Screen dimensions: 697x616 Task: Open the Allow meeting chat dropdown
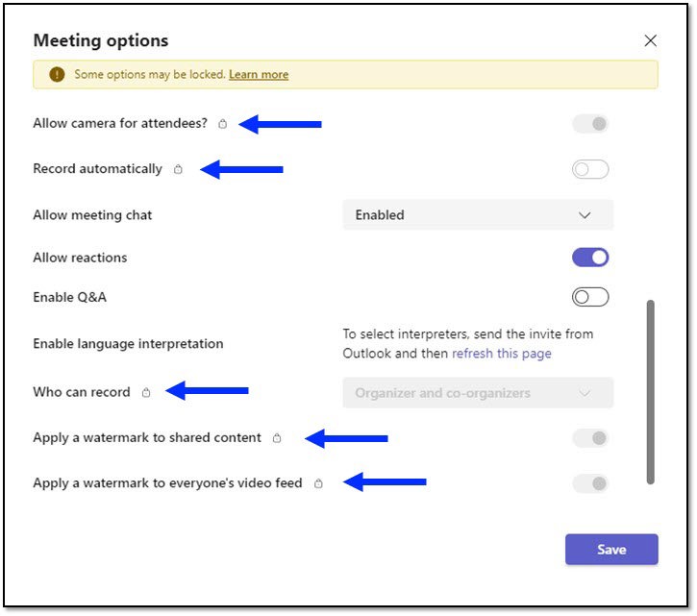tap(477, 215)
